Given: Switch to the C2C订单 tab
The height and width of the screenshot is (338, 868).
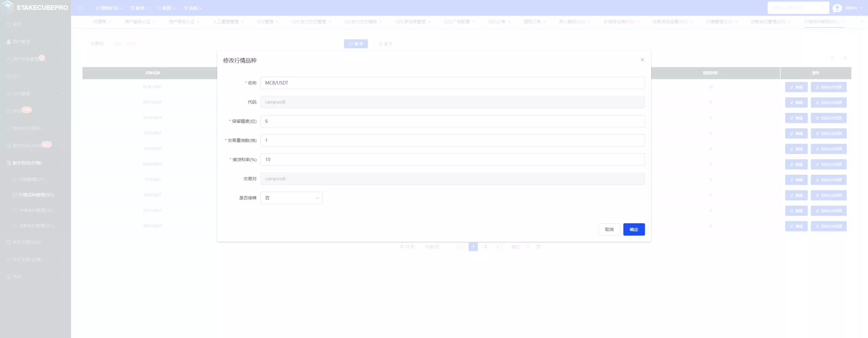Looking at the screenshot, I should [x=496, y=22].
